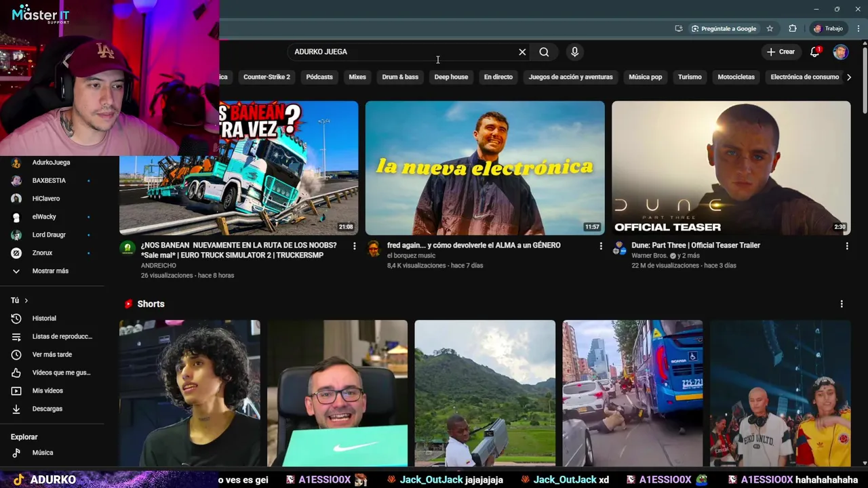The image size is (868, 488).
Task: Expand the Tú section chevron
Action: point(26,300)
